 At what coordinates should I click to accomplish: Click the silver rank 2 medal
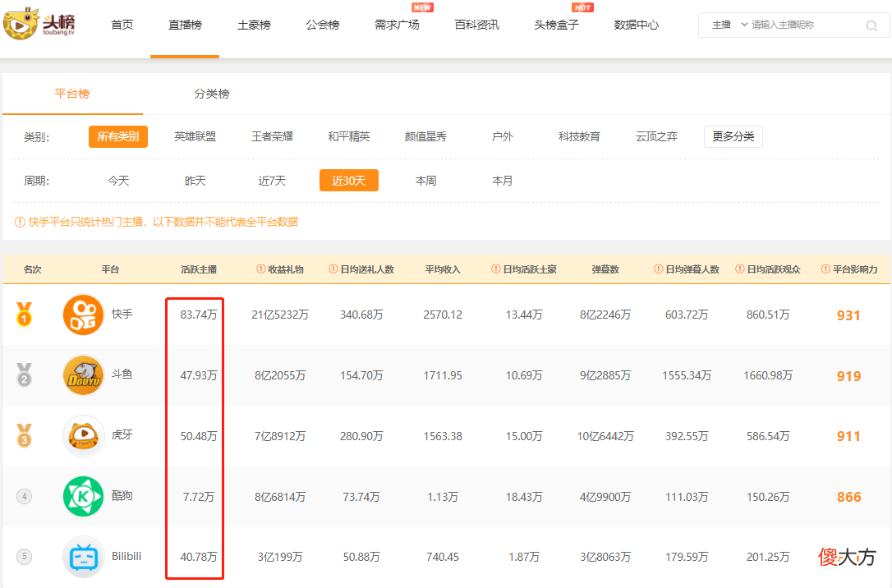(x=24, y=374)
